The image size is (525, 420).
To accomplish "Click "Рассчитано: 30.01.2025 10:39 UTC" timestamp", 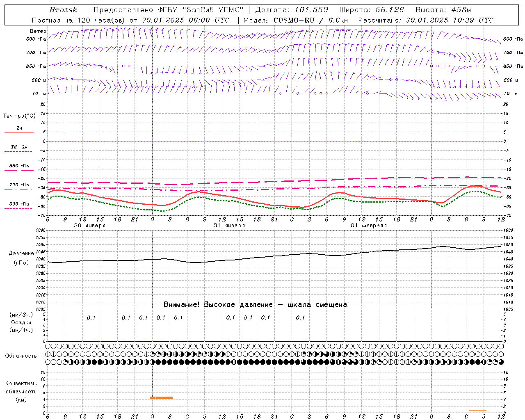I will tap(426, 20).
